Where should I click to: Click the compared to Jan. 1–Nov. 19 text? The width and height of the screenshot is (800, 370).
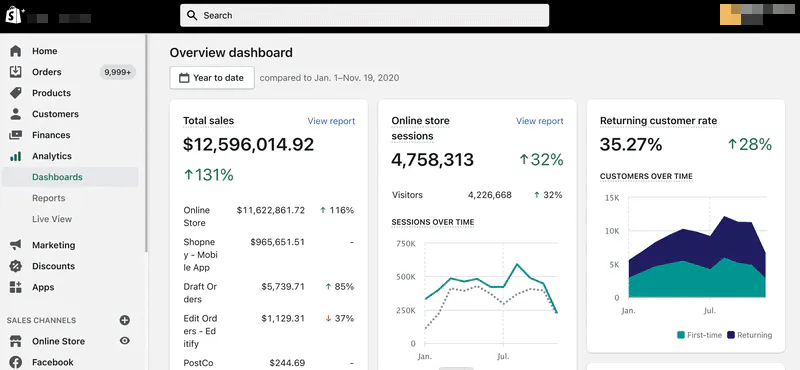[x=330, y=78]
